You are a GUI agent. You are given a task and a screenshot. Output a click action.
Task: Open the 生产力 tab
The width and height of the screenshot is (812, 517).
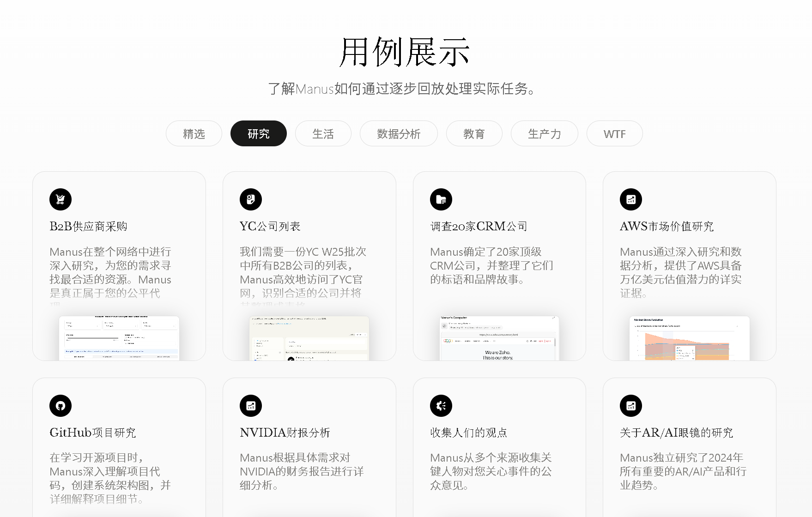545,133
